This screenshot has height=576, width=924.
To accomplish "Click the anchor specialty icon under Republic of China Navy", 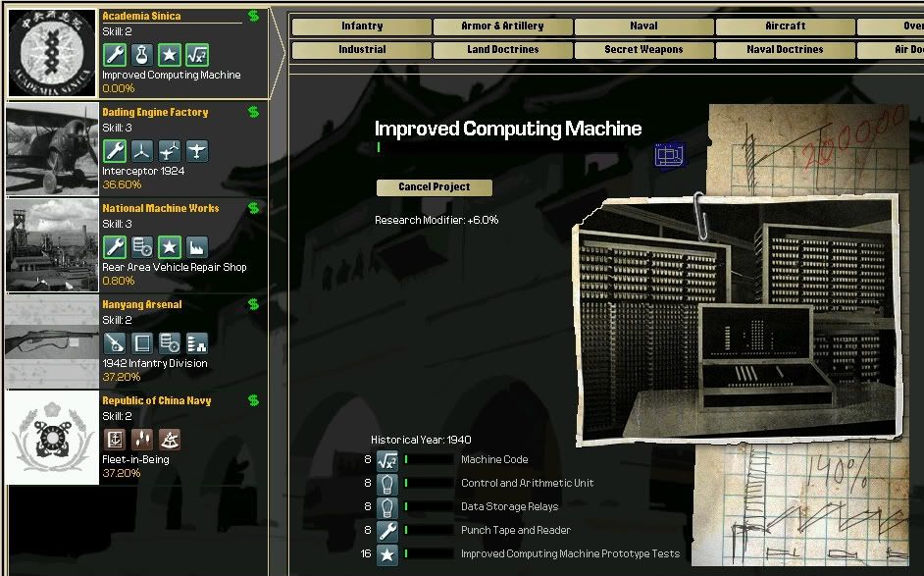I will (115, 440).
